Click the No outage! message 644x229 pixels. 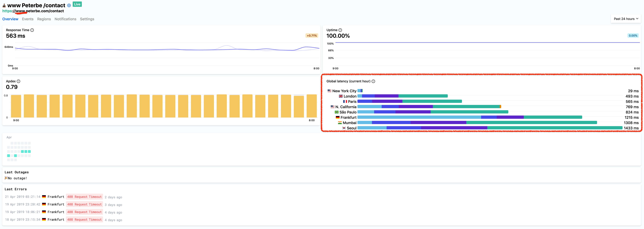[x=16, y=178]
